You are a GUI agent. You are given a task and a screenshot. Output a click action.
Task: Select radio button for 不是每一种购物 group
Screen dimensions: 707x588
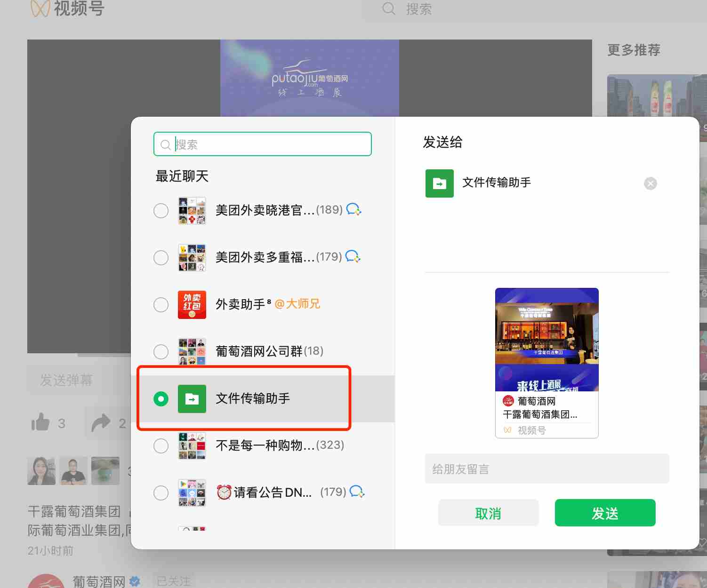tap(161, 445)
